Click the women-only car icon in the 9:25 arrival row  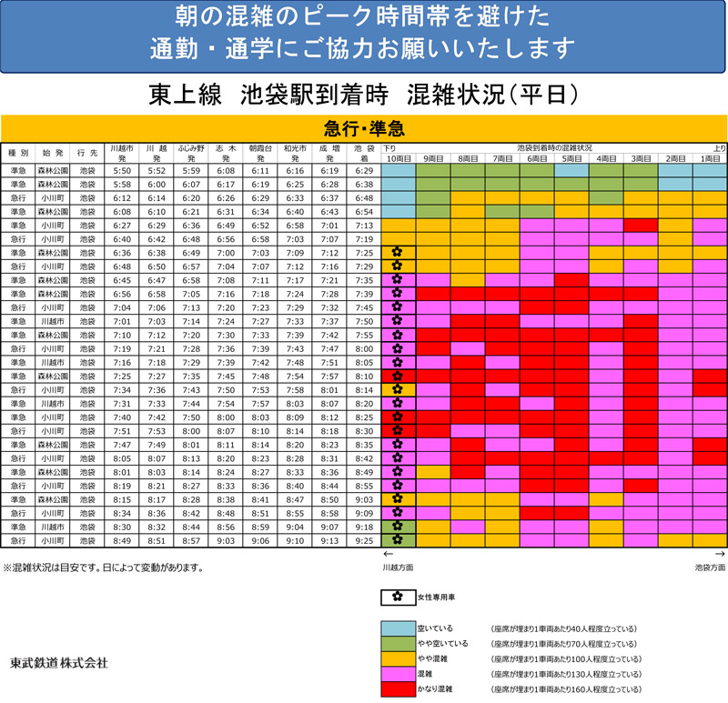397,539
